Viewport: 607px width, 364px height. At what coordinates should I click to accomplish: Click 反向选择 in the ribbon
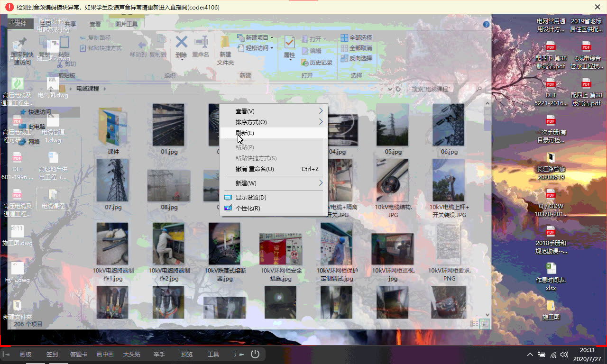point(356,58)
